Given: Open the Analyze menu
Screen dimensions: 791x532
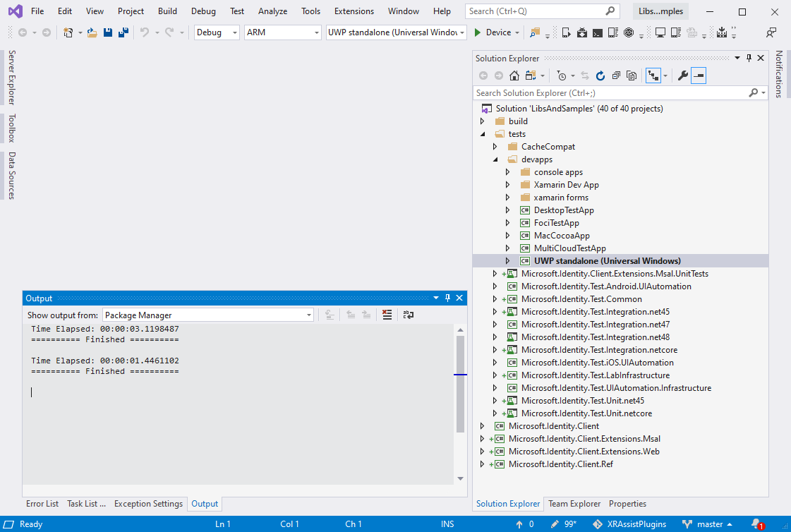Looking at the screenshot, I should (272, 11).
